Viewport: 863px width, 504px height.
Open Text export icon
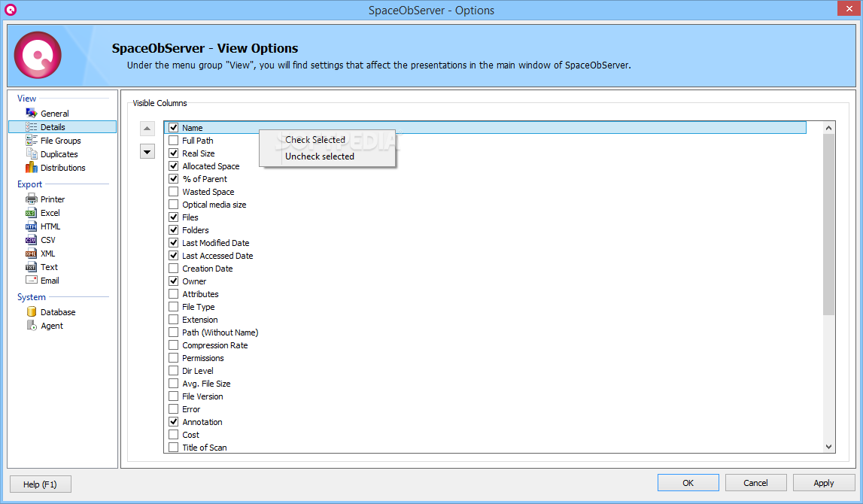(32, 267)
